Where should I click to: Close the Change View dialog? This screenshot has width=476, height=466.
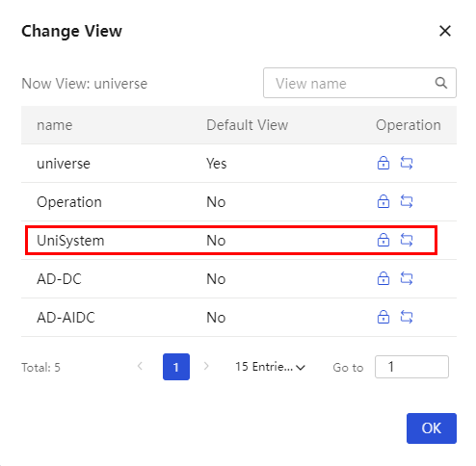(x=445, y=31)
